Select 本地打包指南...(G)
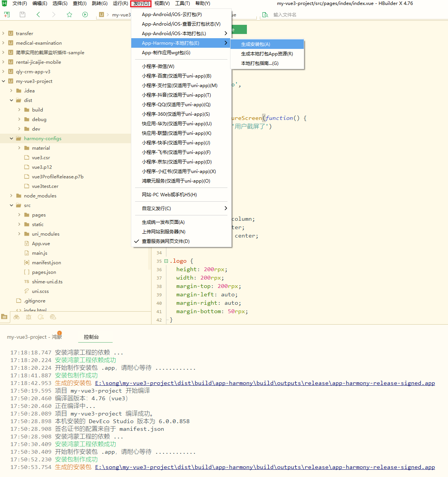Screen dimensions: 448x477 click(x=267, y=63)
